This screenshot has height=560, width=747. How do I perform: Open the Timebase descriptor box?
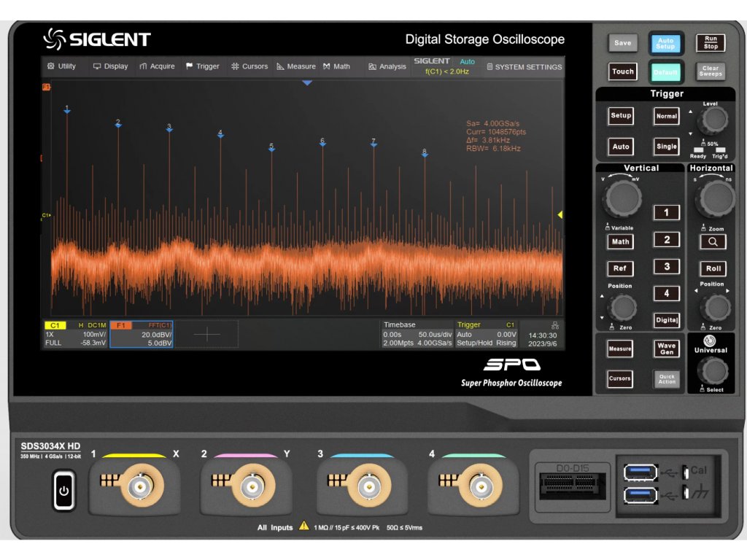point(417,334)
